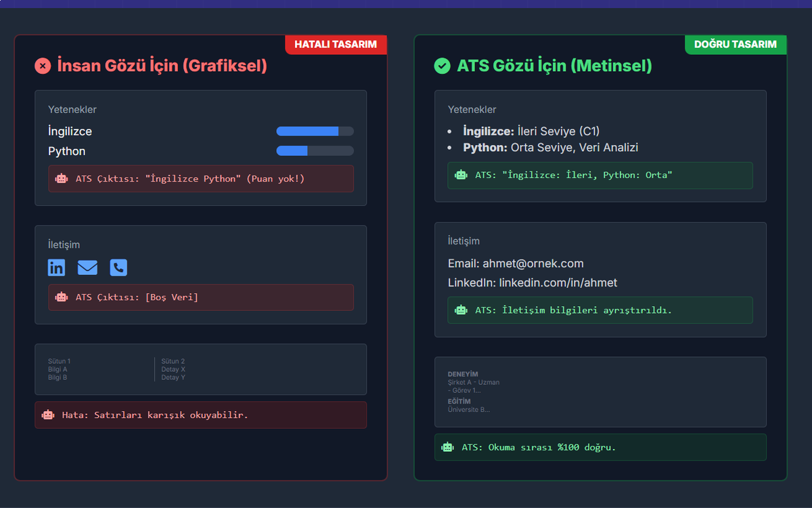Click the "İngilizce: İleri Seviye (C1)" bullet
Screen dimensions: 812x508
531,131
